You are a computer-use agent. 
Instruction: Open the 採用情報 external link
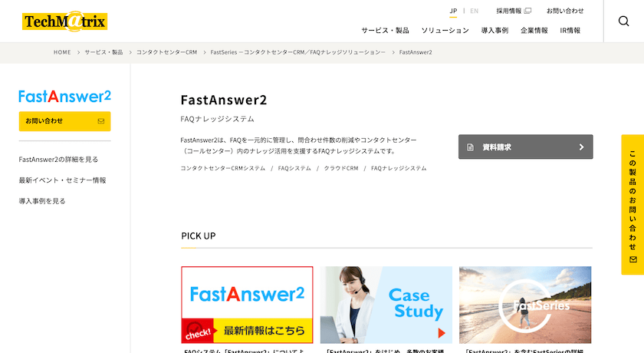pyautogui.click(x=514, y=11)
